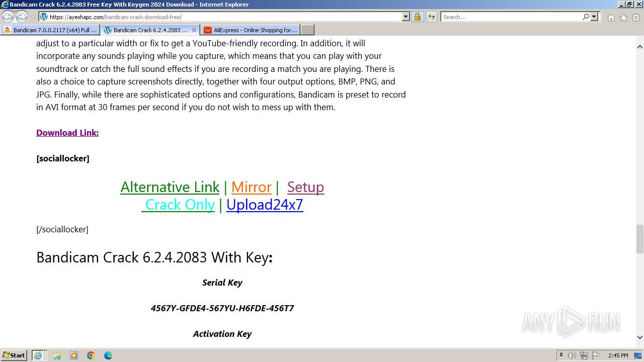Image resolution: width=644 pixels, height=362 pixels.
Task: Click the Internet Explorer taskbar icon
Action: [x=38, y=355]
